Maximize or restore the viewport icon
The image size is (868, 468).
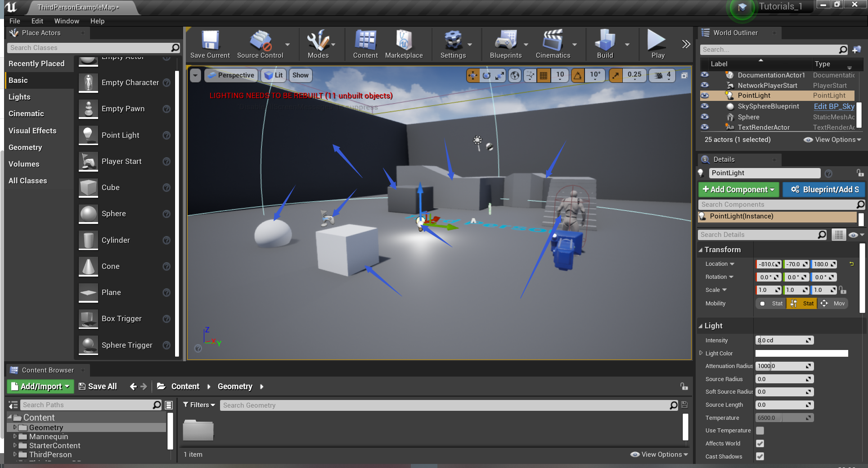(x=684, y=75)
